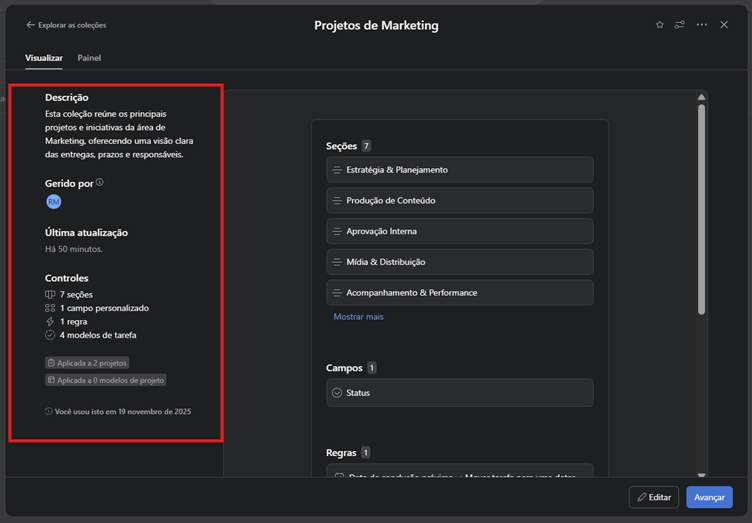Open Aplicada a 0 modelos de projeto tag

click(x=105, y=380)
